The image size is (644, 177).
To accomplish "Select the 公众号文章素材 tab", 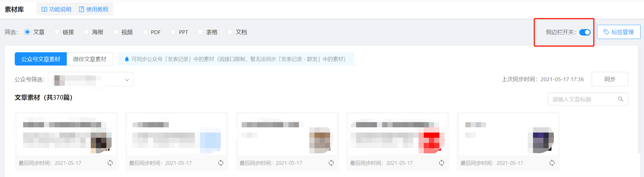I will coord(41,59).
